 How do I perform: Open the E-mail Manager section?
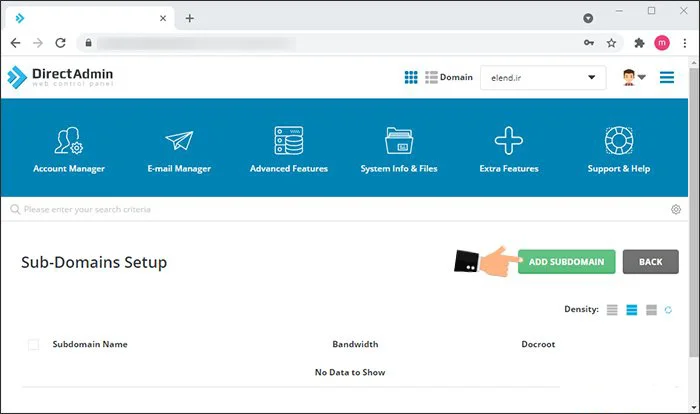(178, 149)
